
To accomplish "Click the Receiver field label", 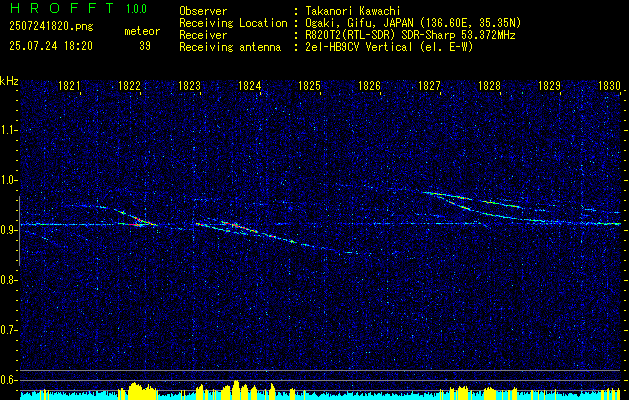I will pos(203,35).
